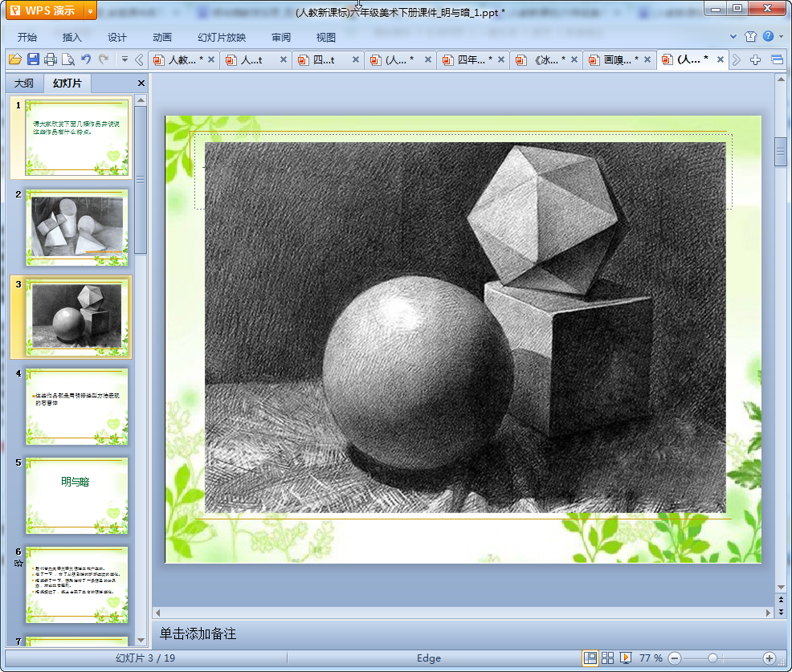
Task: Click the new document tab plus icon
Action: pos(755,59)
